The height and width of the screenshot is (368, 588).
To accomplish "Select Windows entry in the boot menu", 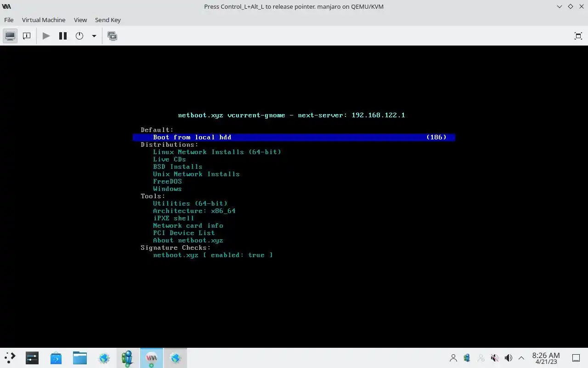I will coord(167,189).
